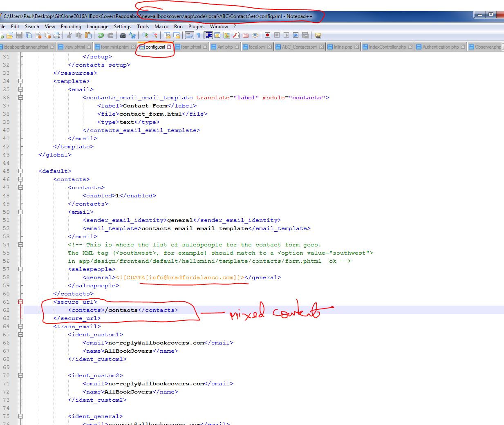Collapse the <ident_custom2> block at line 70

[x=20, y=375]
